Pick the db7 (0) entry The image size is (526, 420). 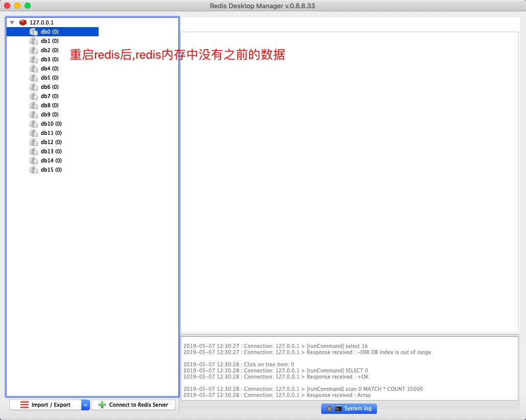click(x=50, y=96)
